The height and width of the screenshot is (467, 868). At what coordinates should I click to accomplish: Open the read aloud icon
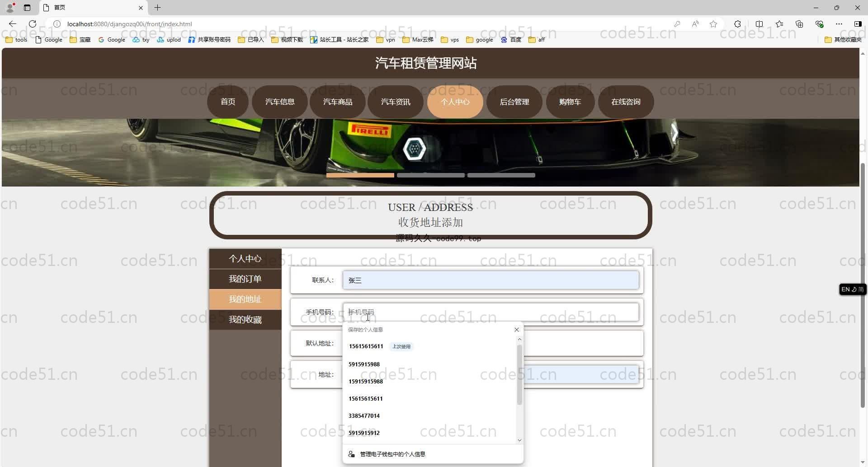point(695,24)
